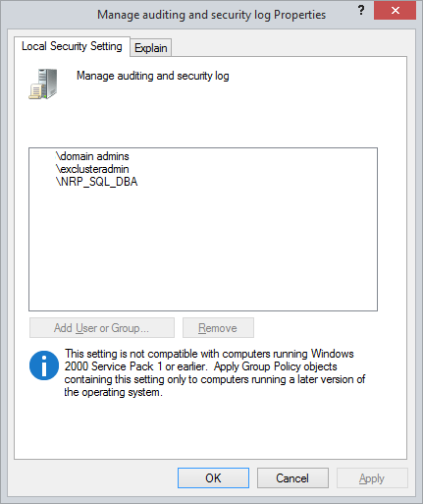
Task: Click blank panel area below the compatibility note
Action: [209, 429]
